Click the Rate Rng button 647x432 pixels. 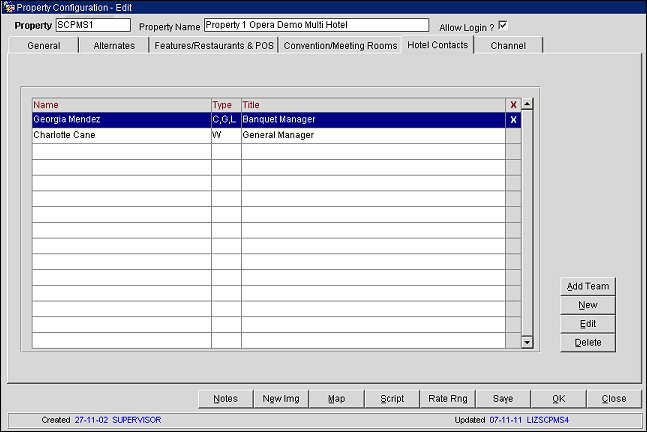[447, 398]
